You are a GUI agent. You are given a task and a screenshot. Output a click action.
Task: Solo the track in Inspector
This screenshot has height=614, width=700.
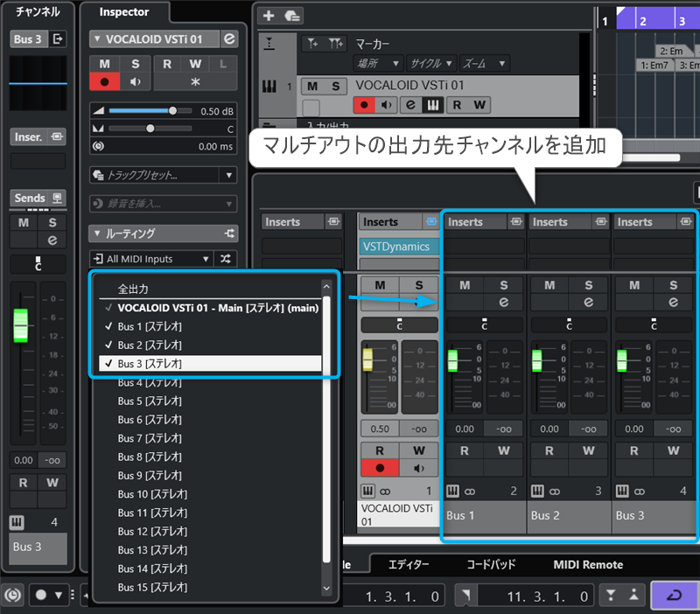click(x=136, y=64)
